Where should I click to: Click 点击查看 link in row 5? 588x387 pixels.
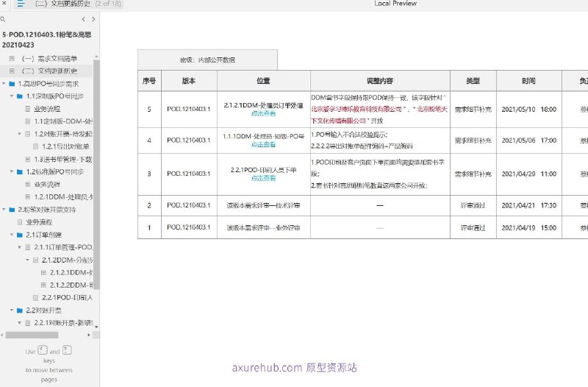point(263,113)
